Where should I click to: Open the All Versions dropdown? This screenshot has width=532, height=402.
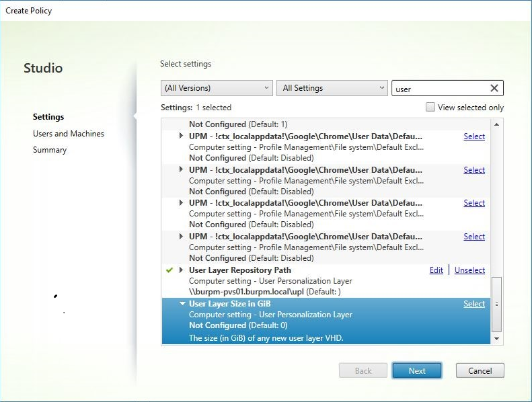coord(217,88)
